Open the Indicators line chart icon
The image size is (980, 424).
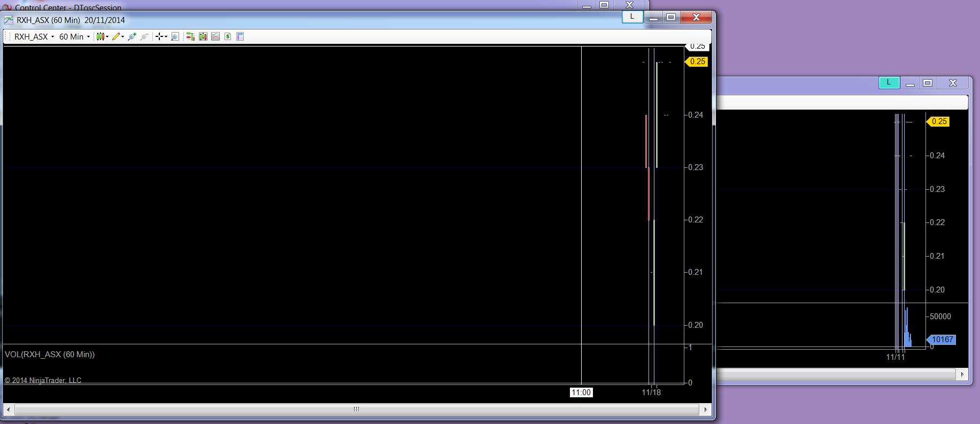(215, 36)
